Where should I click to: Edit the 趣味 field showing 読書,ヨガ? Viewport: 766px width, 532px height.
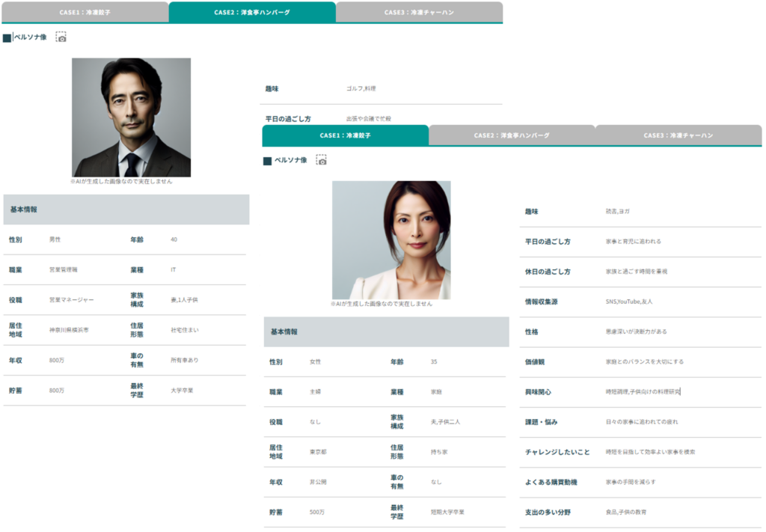tap(618, 212)
